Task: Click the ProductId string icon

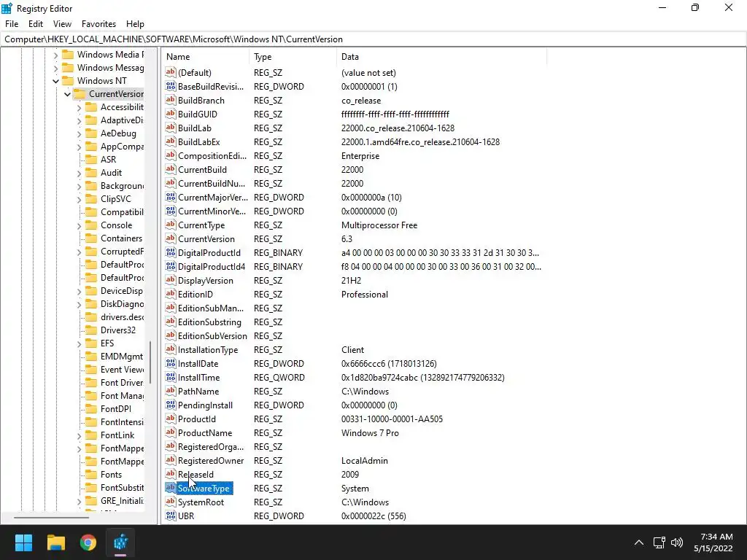Action: point(171,419)
